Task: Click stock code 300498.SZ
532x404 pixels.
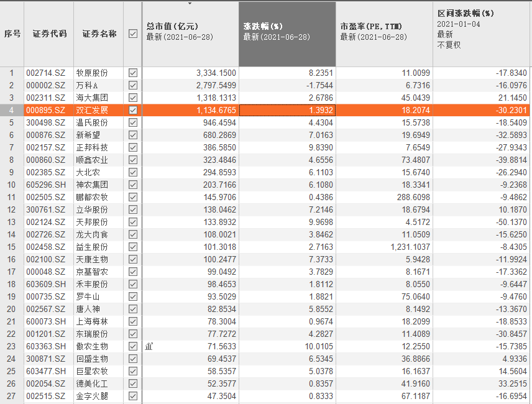Action: coord(46,122)
